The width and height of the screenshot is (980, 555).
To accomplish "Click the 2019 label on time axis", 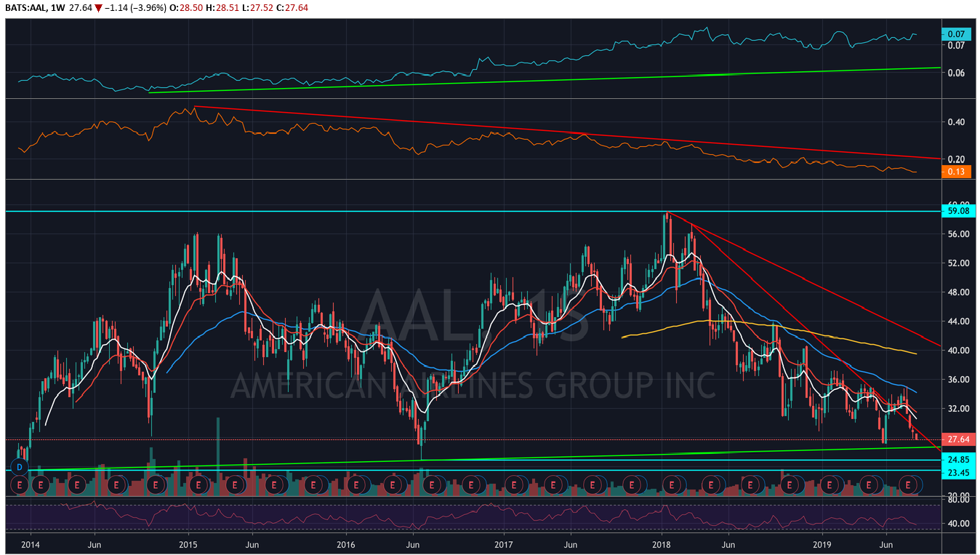I will (x=822, y=543).
